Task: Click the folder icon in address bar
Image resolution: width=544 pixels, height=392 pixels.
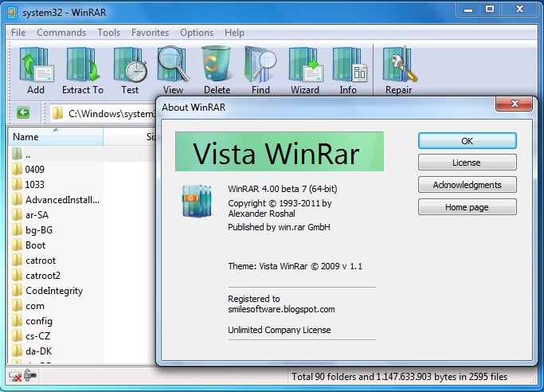Action: 57,113
